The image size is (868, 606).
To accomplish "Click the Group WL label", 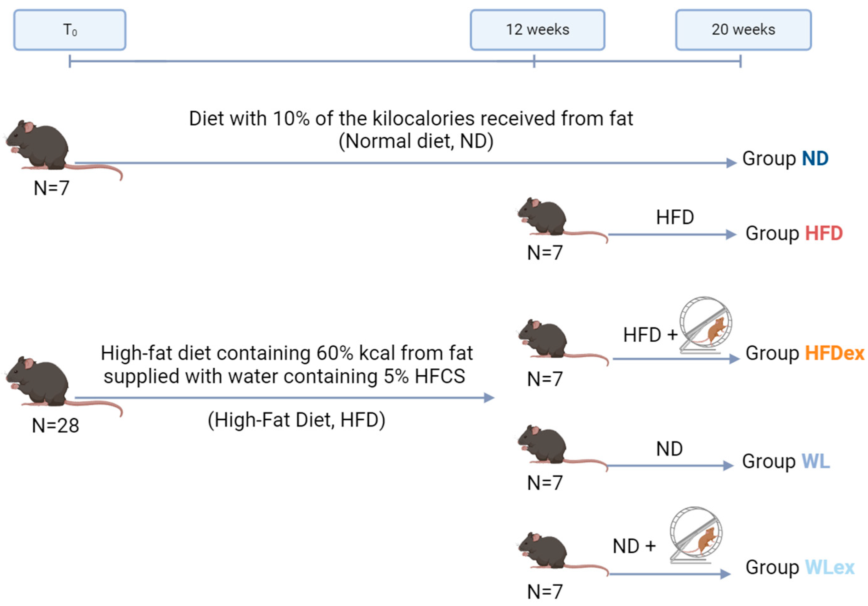I will (786, 461).
